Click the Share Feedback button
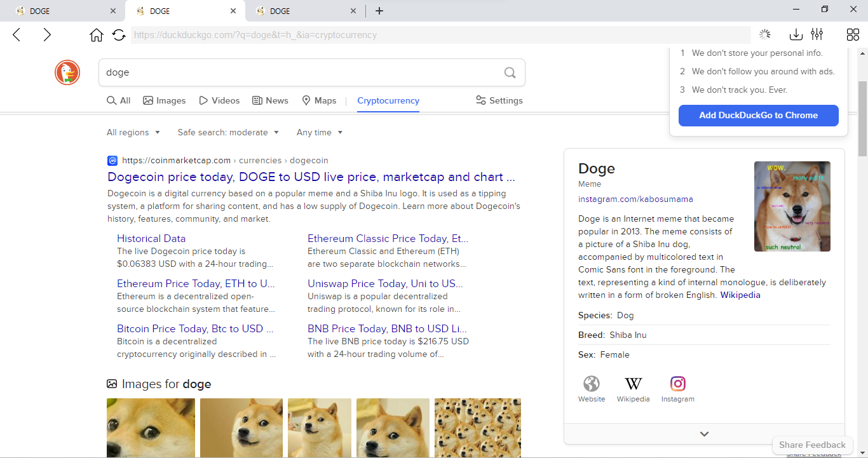 (812, 445)
